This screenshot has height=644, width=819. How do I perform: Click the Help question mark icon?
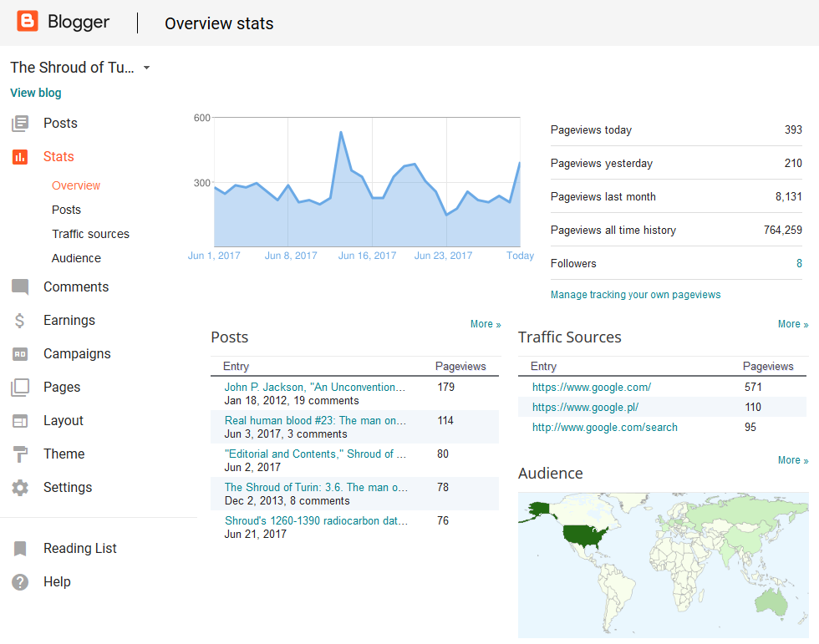coord(20,582)
